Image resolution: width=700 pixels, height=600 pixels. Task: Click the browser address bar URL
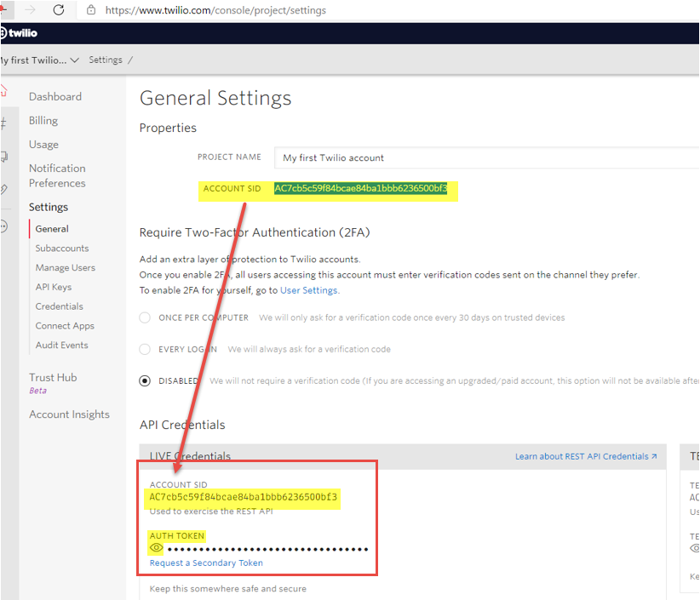(215, 10)
